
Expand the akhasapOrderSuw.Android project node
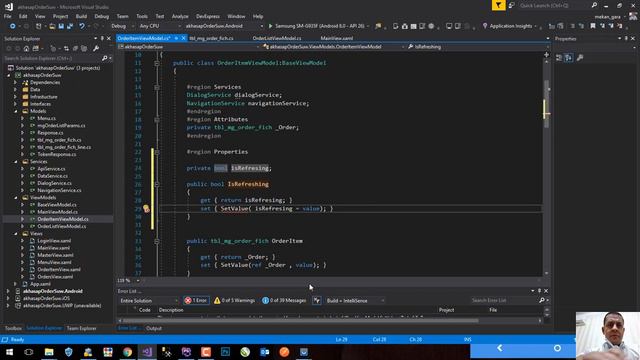pyautogui.click(x=8, y=291)
